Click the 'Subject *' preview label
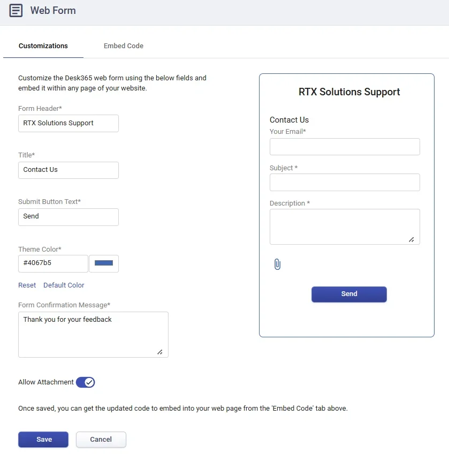 (x=284, y=168)
